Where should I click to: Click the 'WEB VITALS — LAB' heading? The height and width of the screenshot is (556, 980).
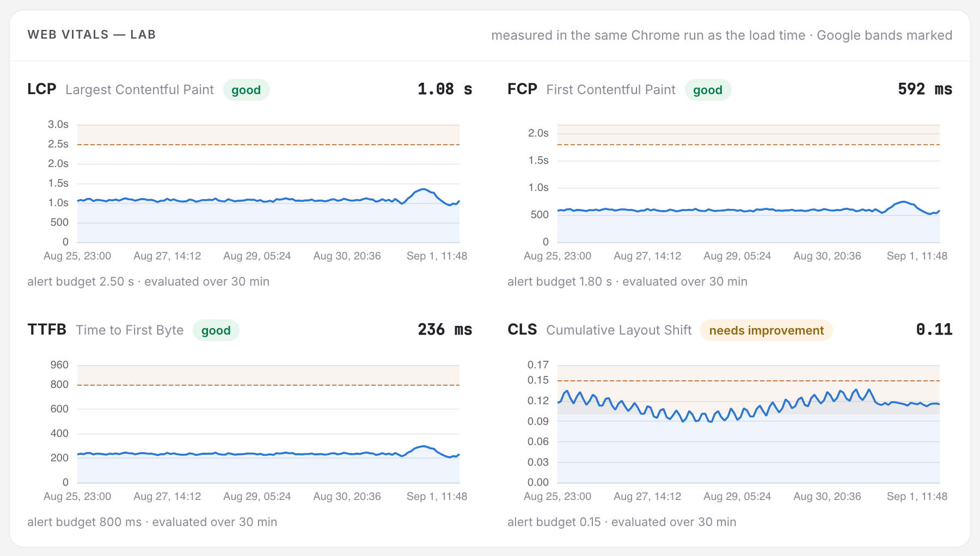[x=91, y=35]
